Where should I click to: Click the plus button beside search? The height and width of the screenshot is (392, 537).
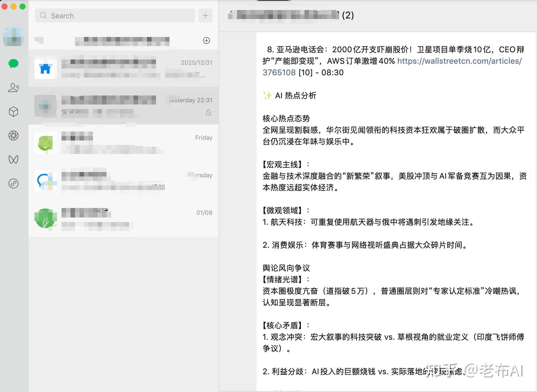click(x=205, y=16)
